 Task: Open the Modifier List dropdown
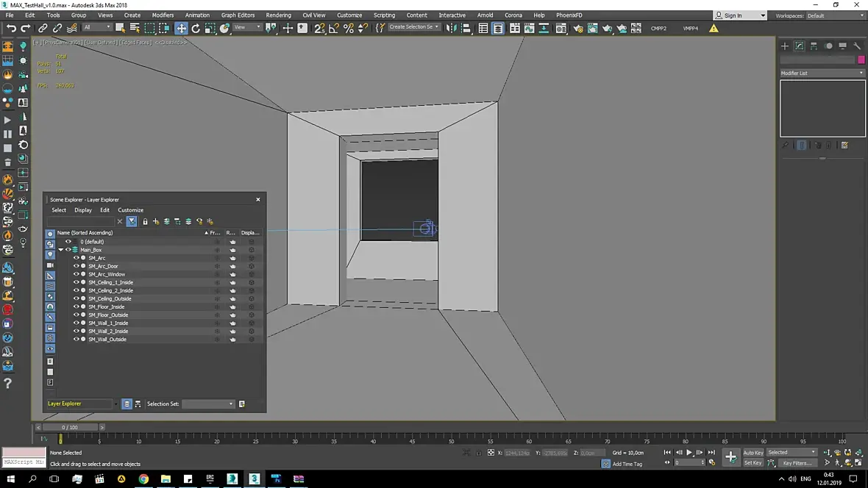822,73
